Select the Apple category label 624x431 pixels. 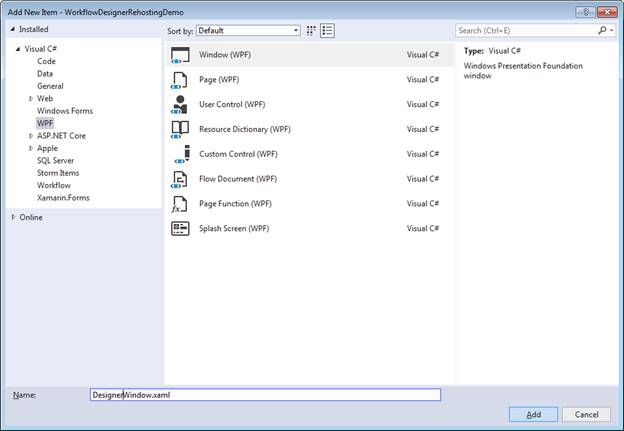pyautogui.click(x=47, y=148)
